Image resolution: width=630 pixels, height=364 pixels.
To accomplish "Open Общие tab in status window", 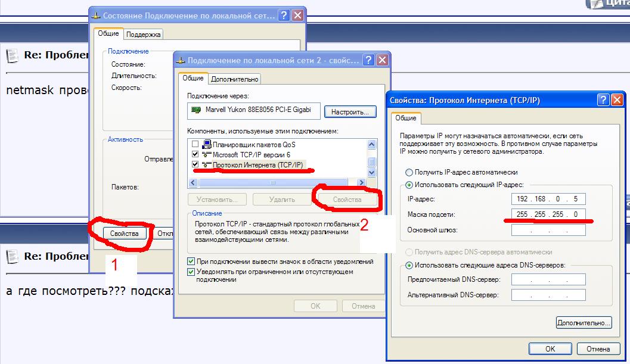I will [x=108, y=33].
